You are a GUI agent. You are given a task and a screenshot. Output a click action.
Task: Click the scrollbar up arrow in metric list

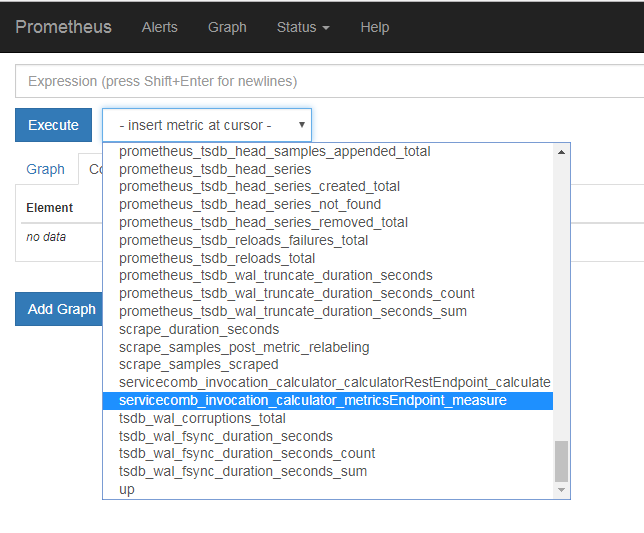point(561,152)
